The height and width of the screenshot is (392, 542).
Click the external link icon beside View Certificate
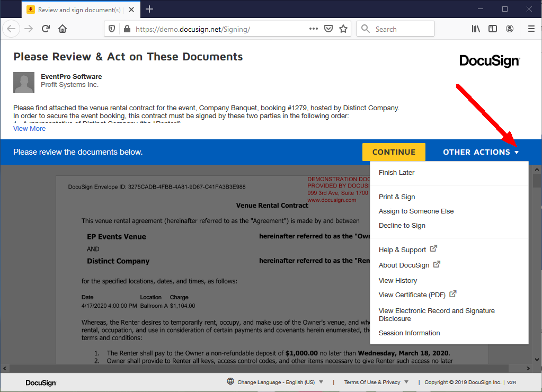point(453,294)
